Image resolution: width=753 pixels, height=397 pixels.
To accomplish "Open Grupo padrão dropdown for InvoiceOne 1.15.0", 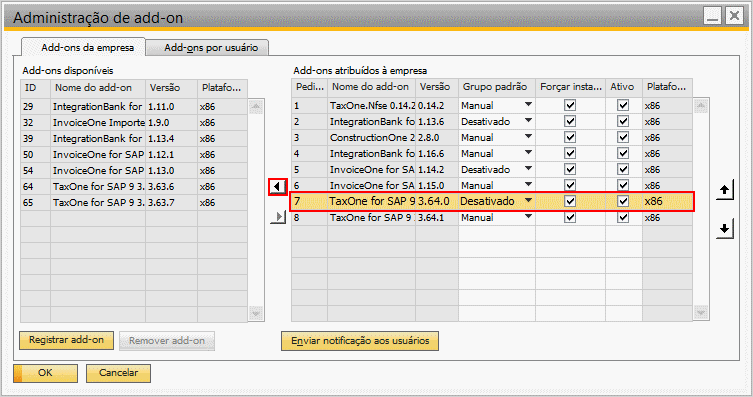I will coord(528,185).
